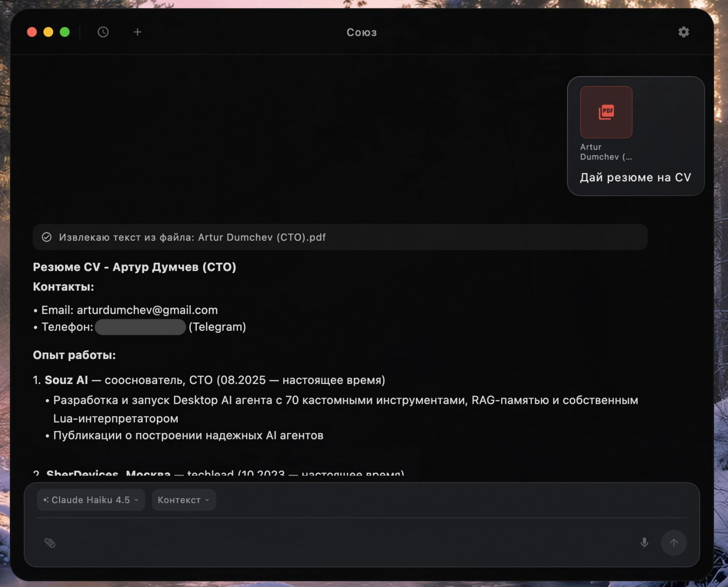The width and height of the screenshot is (728, 587).
Task: Open chat history via the clock icon
Action: pyautogui.click(x=103, y=32)
